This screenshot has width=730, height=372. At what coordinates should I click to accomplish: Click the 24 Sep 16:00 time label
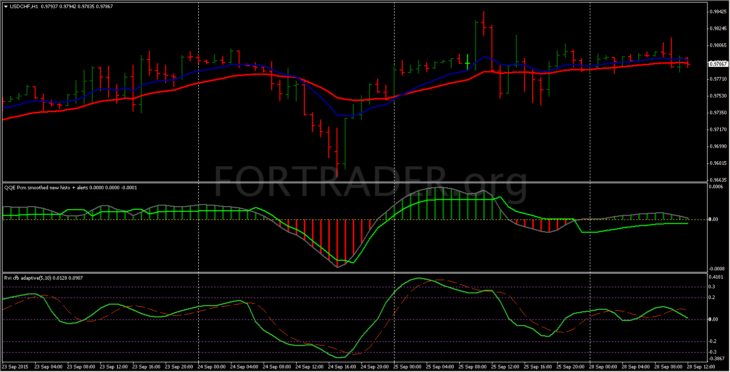click(343, 367)
